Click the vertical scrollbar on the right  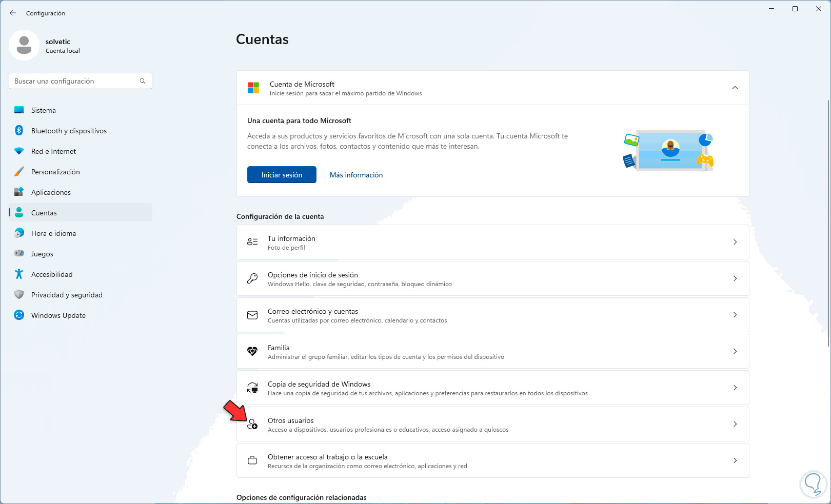coord(828,224)
